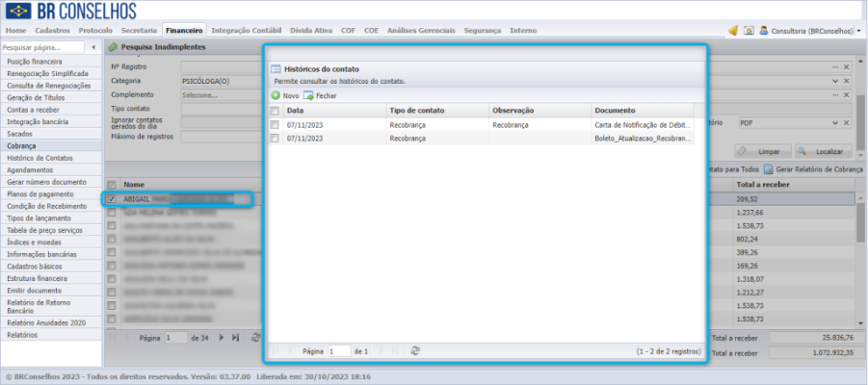Clear the Complemento field with X
The width and height of the screenshot is (868, 385).
[x=847, y=94]
